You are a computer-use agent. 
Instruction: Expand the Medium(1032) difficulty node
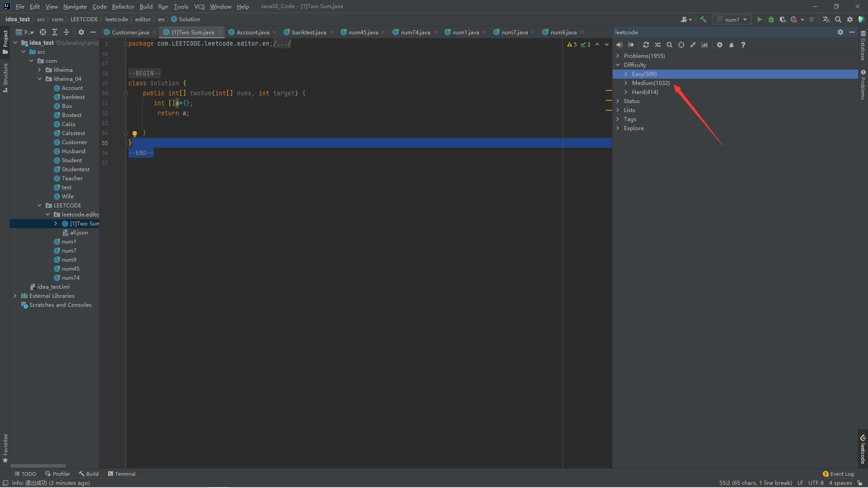[x=626, y=83]
